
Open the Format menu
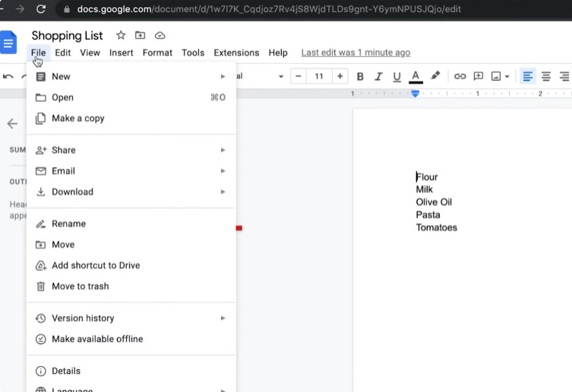(x=157, y=52)
